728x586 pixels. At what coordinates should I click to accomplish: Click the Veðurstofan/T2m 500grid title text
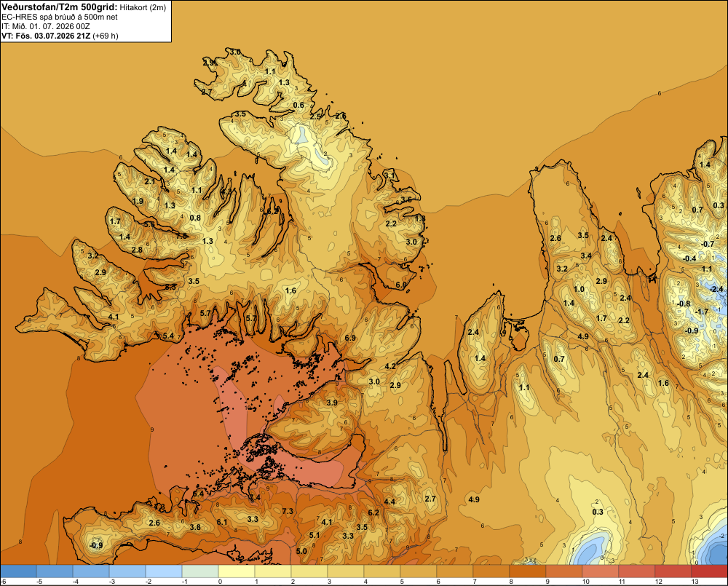point(60,7)
